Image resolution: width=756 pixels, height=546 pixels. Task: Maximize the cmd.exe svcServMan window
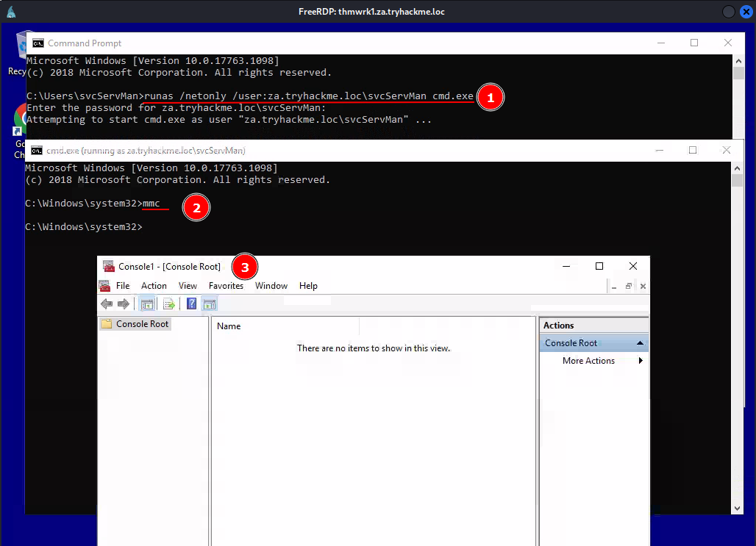pyautogui.click(x=693, y=151)
